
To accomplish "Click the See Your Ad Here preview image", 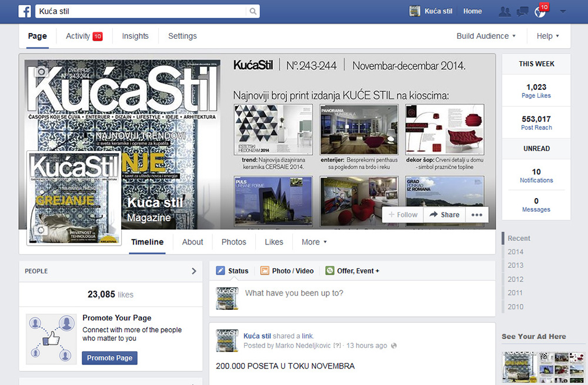I will click(x=543, y=367).
